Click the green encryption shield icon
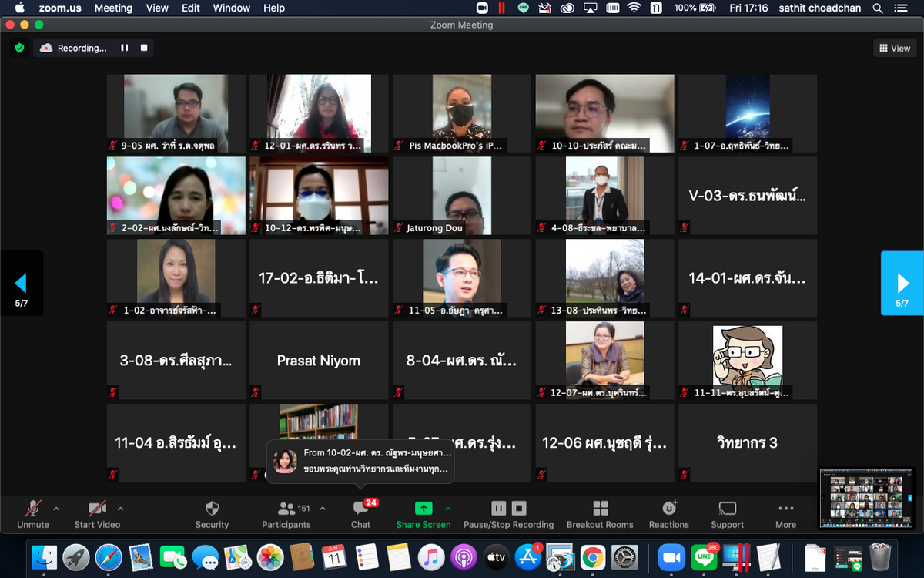 [19, 48]
